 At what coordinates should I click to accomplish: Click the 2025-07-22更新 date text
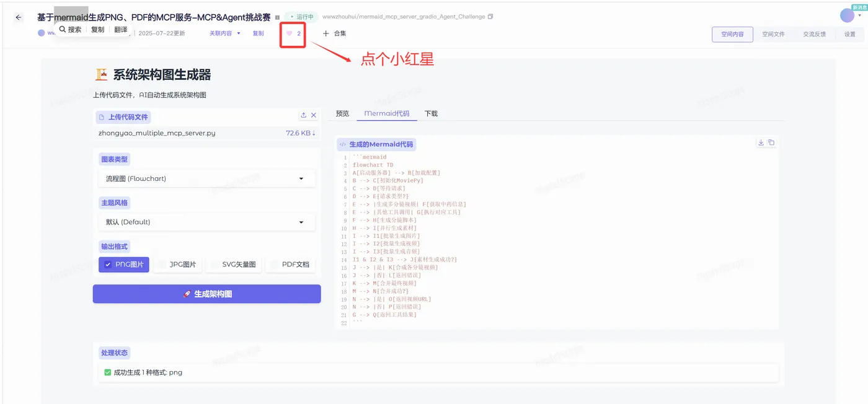(x=162, y=33)
